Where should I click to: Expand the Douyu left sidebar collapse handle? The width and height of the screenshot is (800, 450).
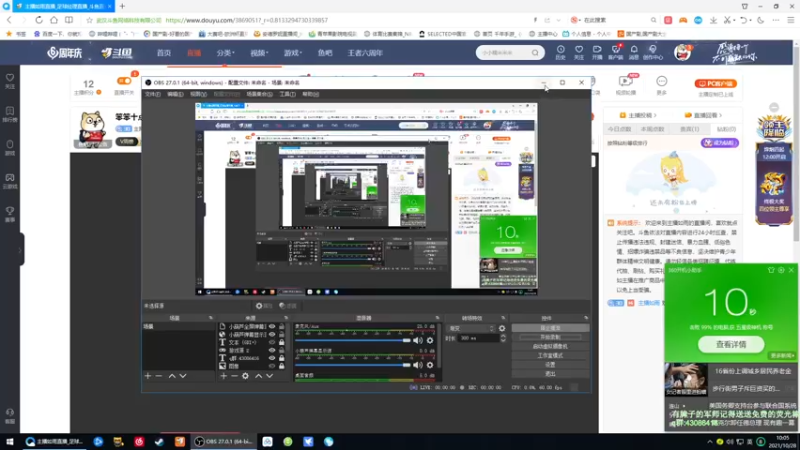[20, 249]
